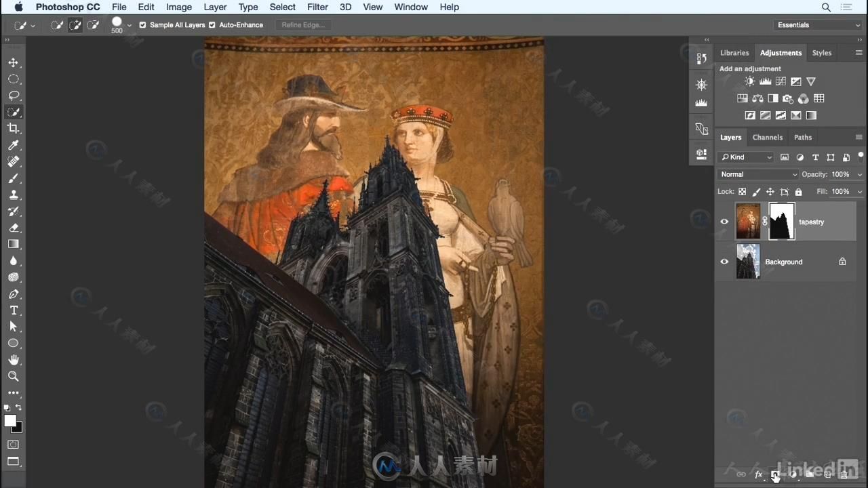Toggle layer filtering switch on or off
Screen dimensions: 868x488
pyautogui.click(x=861, y=157)
